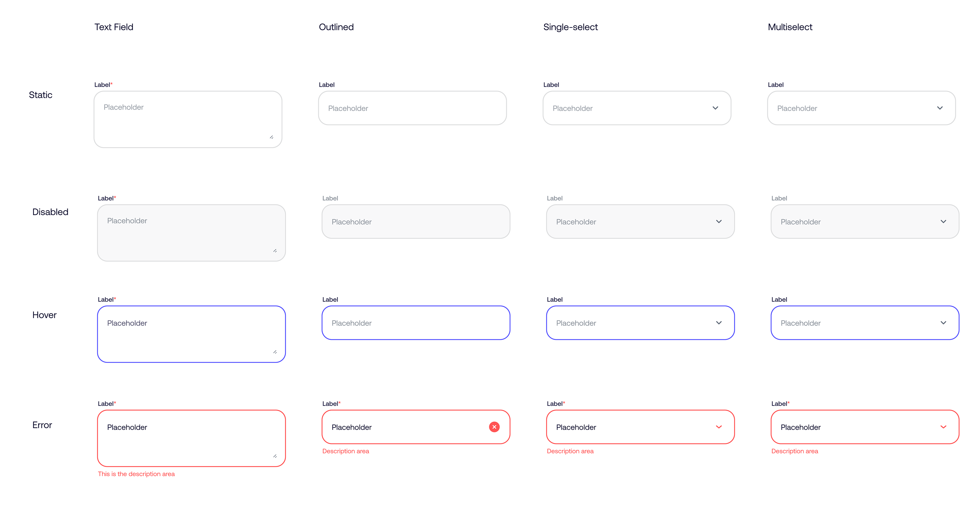
Task: Click the resize grip in Error text area
Action: click(275, 456)
